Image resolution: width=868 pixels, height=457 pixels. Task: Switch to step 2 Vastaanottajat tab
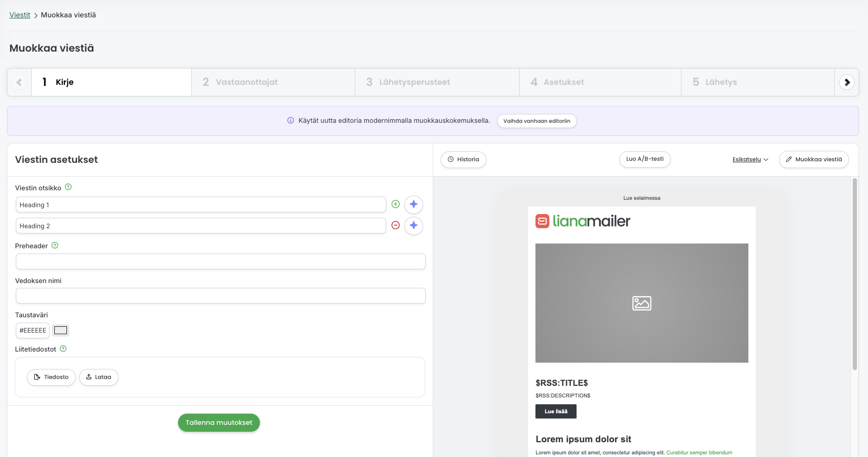pos(273,82)
